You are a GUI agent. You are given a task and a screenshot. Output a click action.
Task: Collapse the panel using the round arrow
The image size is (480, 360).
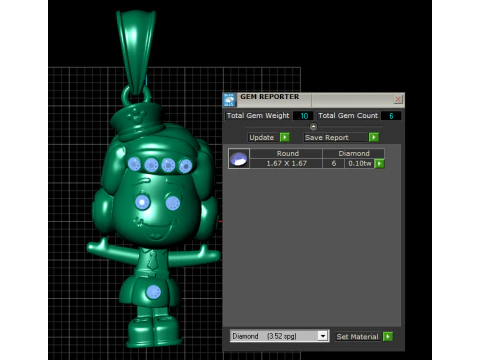(313, 127)
